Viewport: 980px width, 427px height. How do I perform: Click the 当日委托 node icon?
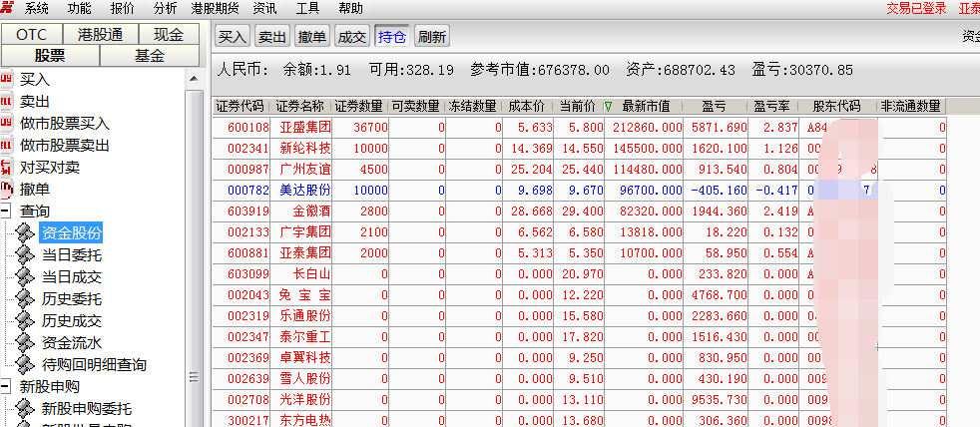click(x=26, y=255)
